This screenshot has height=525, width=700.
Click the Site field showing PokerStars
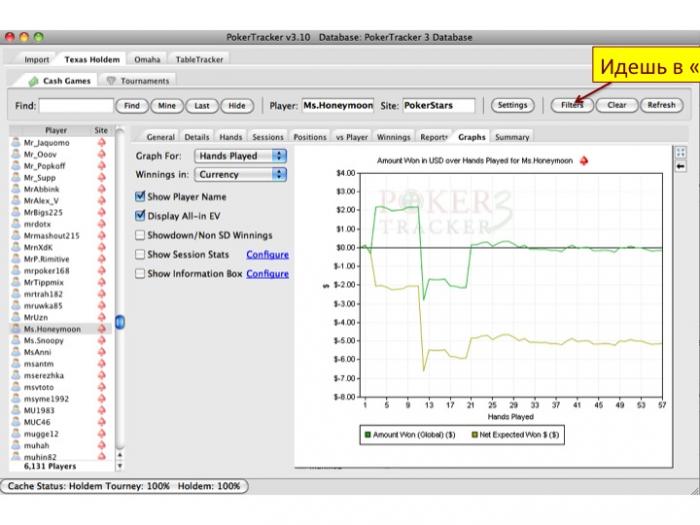[x=439, y=105]
